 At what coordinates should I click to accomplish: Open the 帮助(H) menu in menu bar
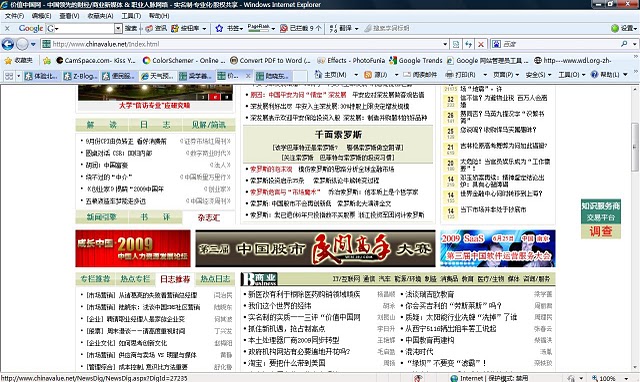point(159,16)
